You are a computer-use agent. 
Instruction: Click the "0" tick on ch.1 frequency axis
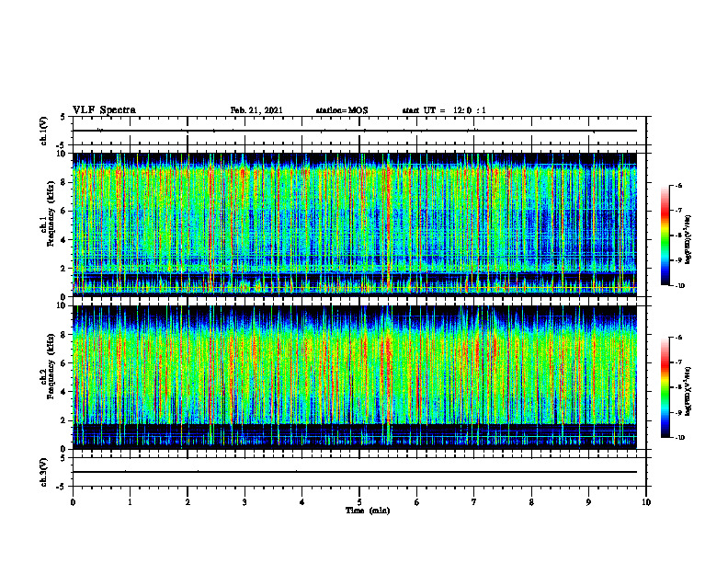coord(64,297)
